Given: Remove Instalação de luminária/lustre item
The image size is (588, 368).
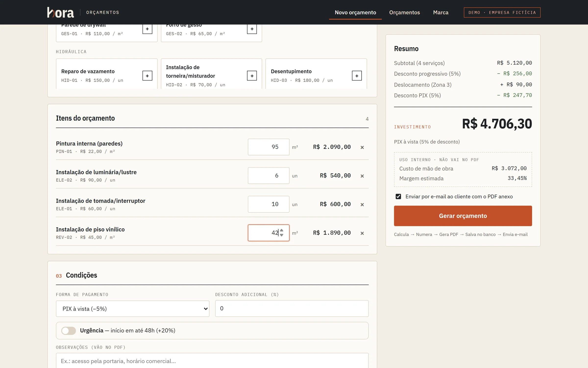Looking at the screenshot, I should pos(362,176).
